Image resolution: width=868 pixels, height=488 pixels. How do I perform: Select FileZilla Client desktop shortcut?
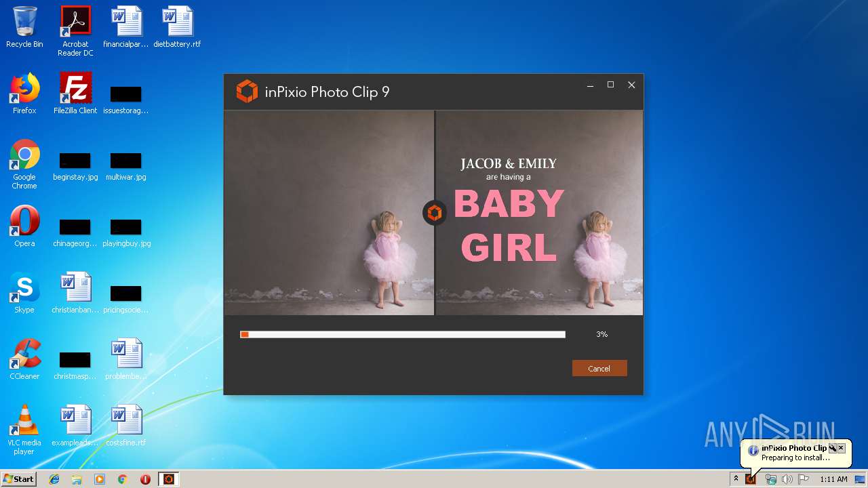click(x=75, y=94)
